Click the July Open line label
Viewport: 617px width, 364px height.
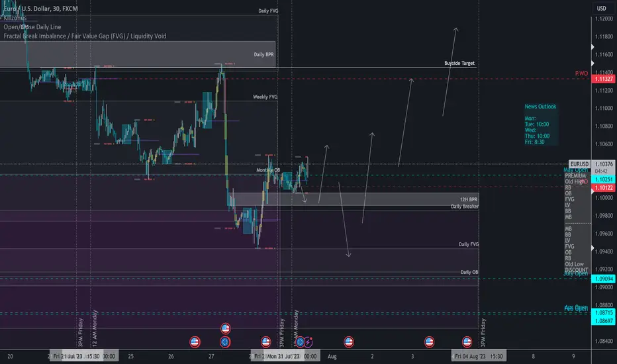(x=576, y=273)
